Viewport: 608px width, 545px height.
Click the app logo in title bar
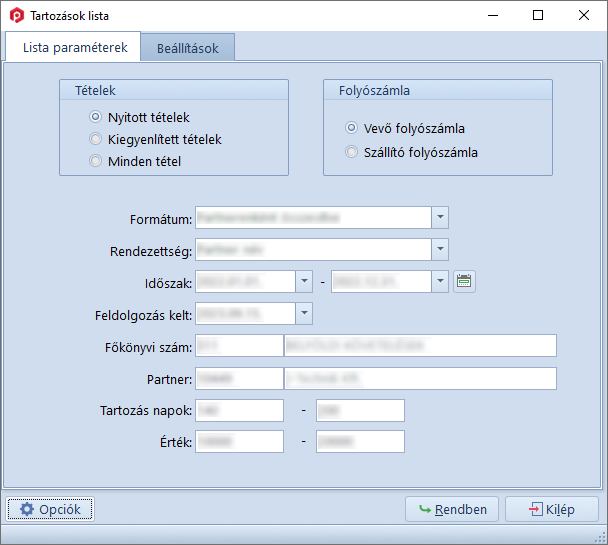point(16,16)
